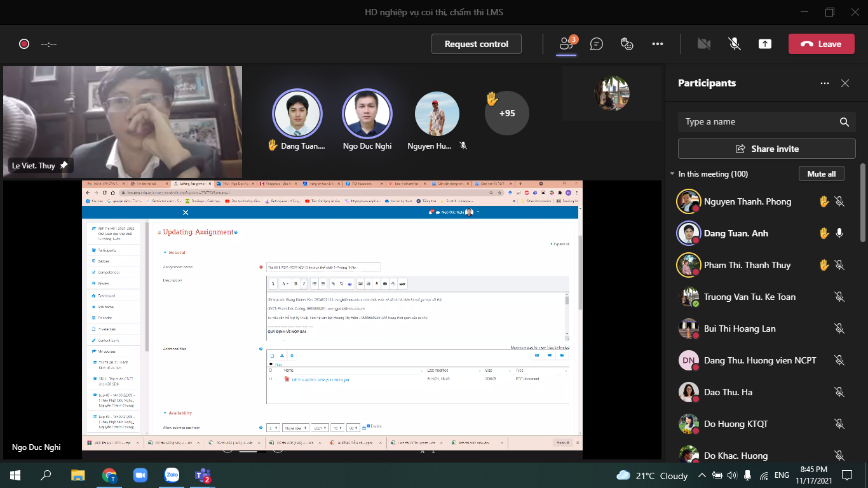
Task: Click the Share invite button
Action: pyautogui.click(x=766, y=149)
